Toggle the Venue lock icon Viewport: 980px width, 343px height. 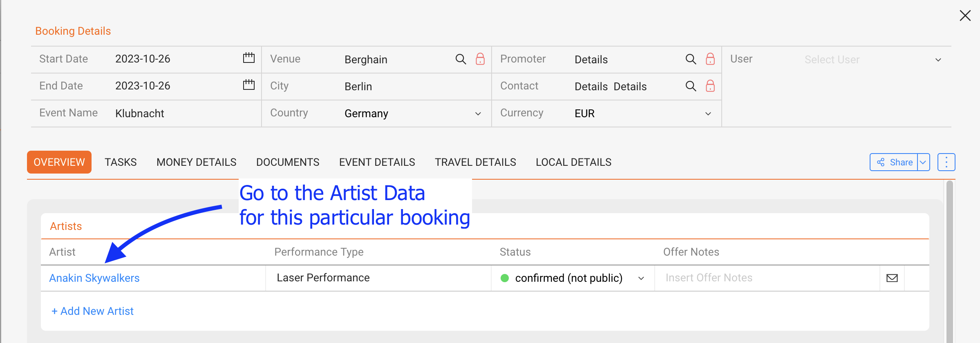[480, 59]
